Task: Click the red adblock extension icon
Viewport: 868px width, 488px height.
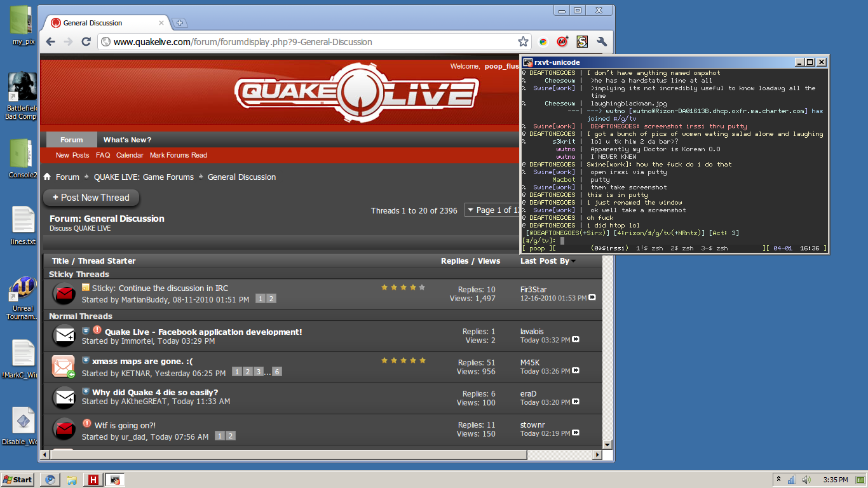Action: (x=562, y=42)
